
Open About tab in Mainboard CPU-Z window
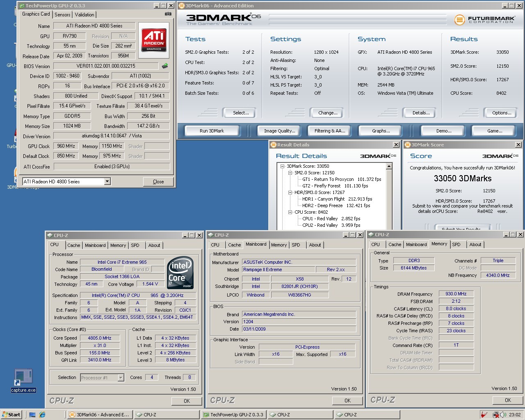coord(315,245)
